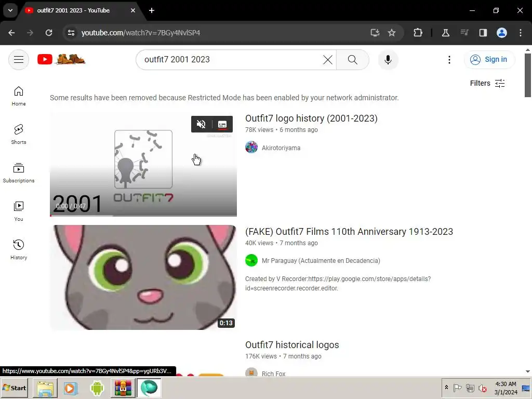Visit the Mr Paraguay channel name
Screen dimensions: 532x399
click(x=321, y=261)
